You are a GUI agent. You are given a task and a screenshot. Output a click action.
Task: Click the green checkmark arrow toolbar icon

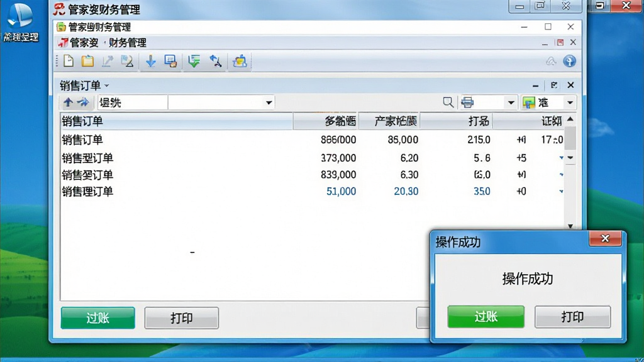[x=194, y=61]
